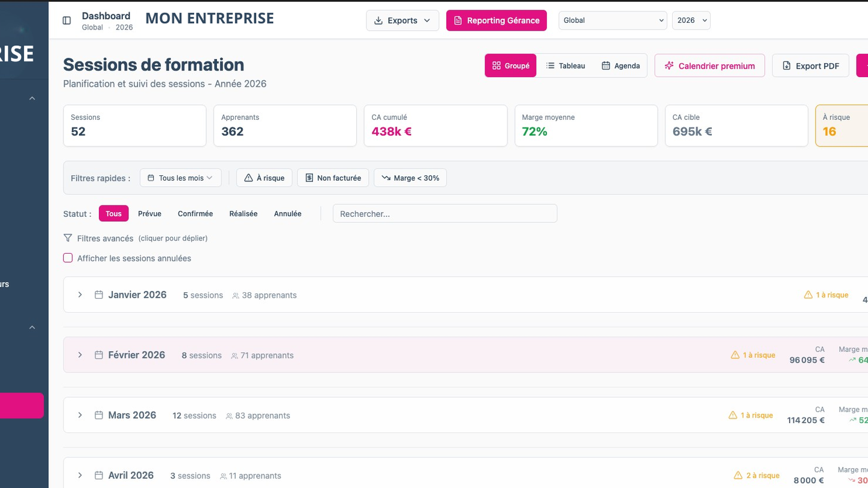Open the Global scope selector
Screen dimensions: 868x488
612,20
